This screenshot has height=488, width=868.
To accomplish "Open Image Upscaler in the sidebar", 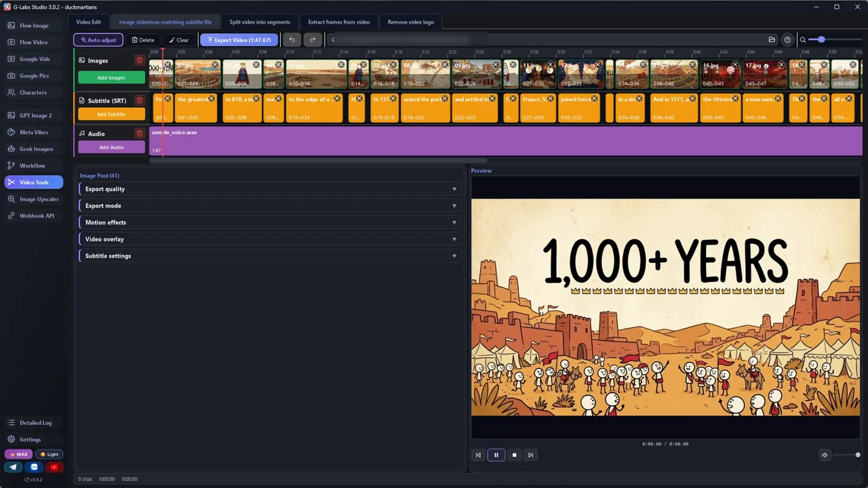I will (x=34, y=199).
